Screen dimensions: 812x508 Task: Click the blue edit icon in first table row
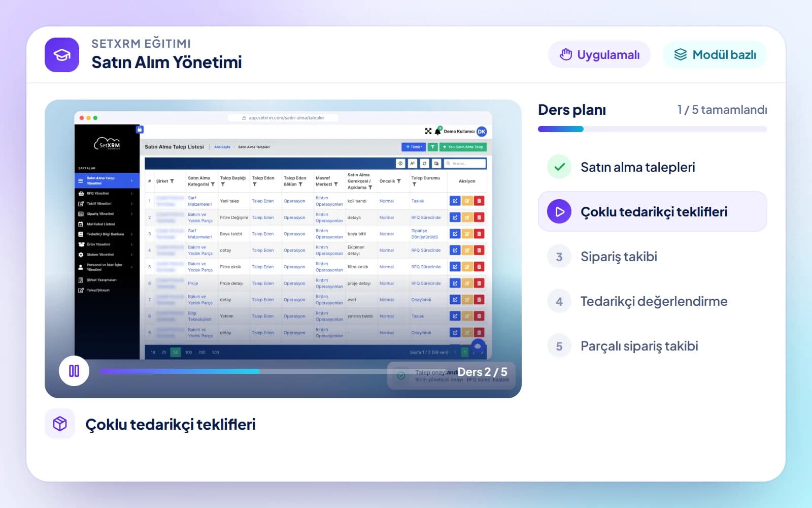pyautogui.click(x=455, y=201)
